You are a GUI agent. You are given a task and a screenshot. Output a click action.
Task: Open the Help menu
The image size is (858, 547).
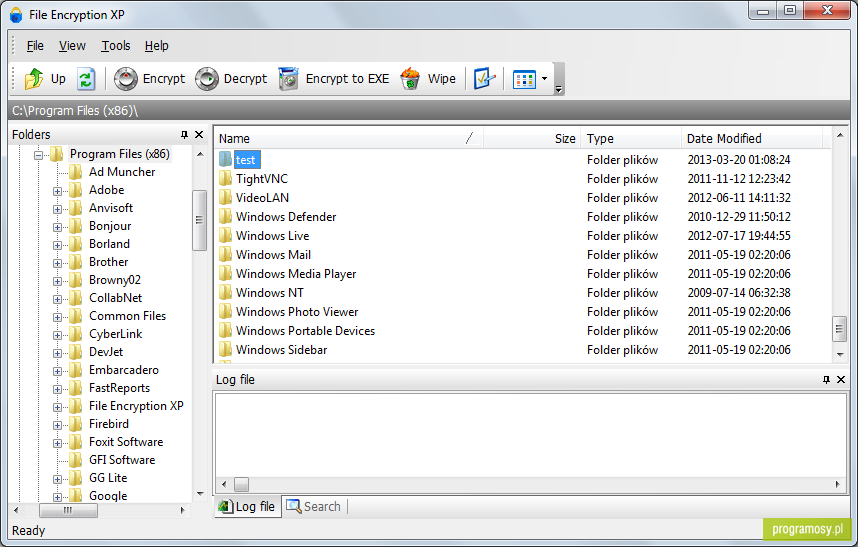click(x=156, y=46)
